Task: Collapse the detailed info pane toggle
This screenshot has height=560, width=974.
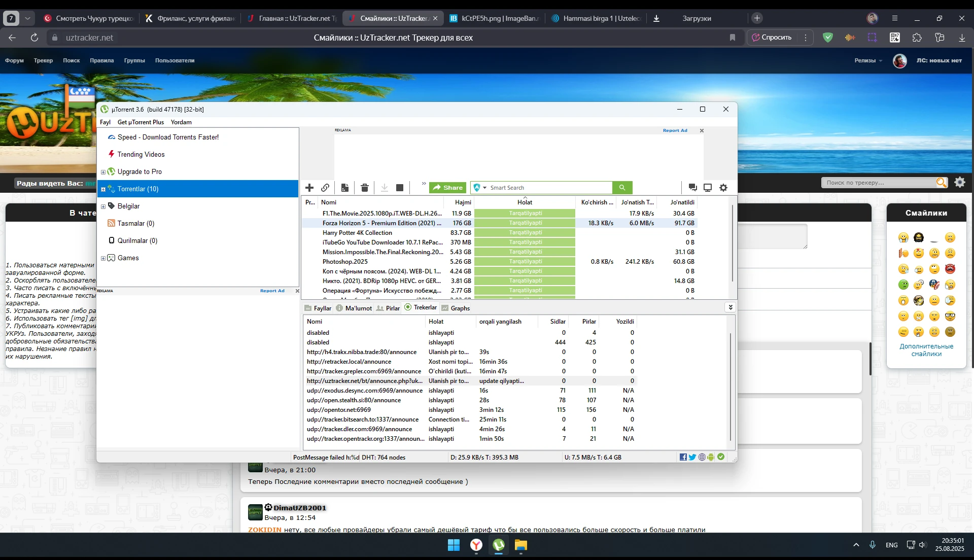Action: pyautogui.click(x=730, y=307)
